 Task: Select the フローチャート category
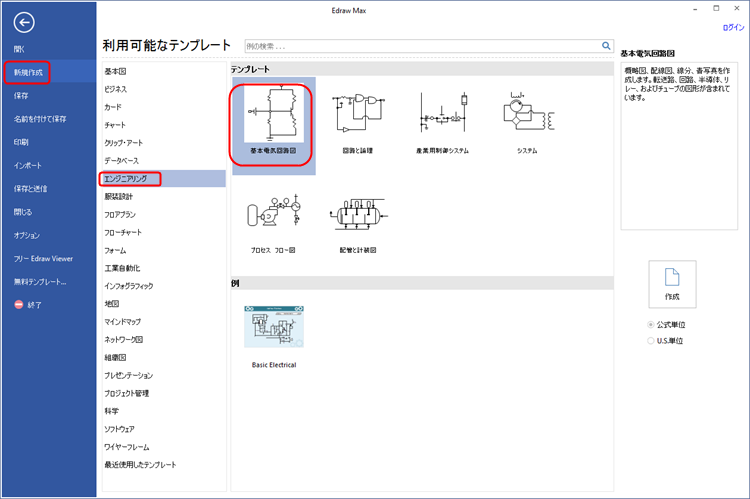coord(123,232)
